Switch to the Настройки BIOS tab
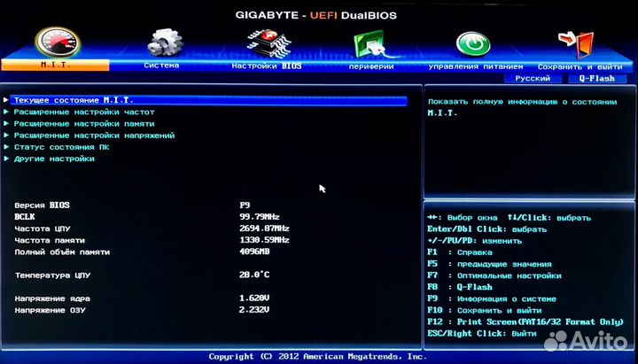 point(267,66)
